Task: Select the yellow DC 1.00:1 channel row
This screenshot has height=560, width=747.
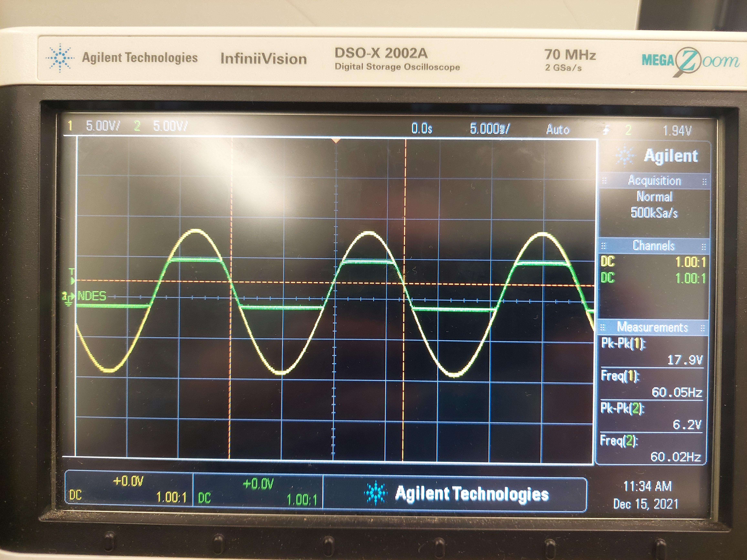Action: pos(653,262)
